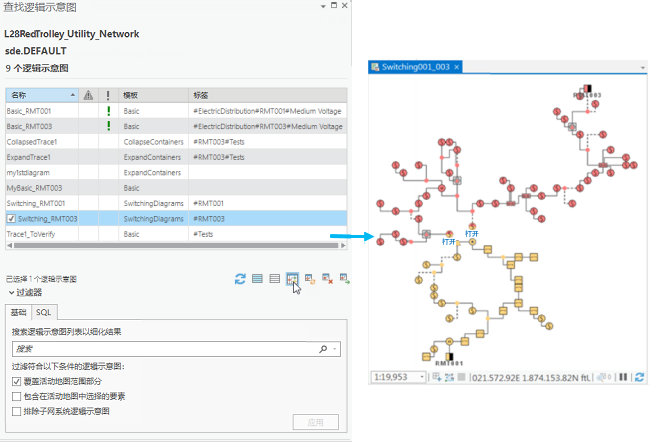
Task: Toggle the cover active map extent checkbox
Action: point(17,381)
